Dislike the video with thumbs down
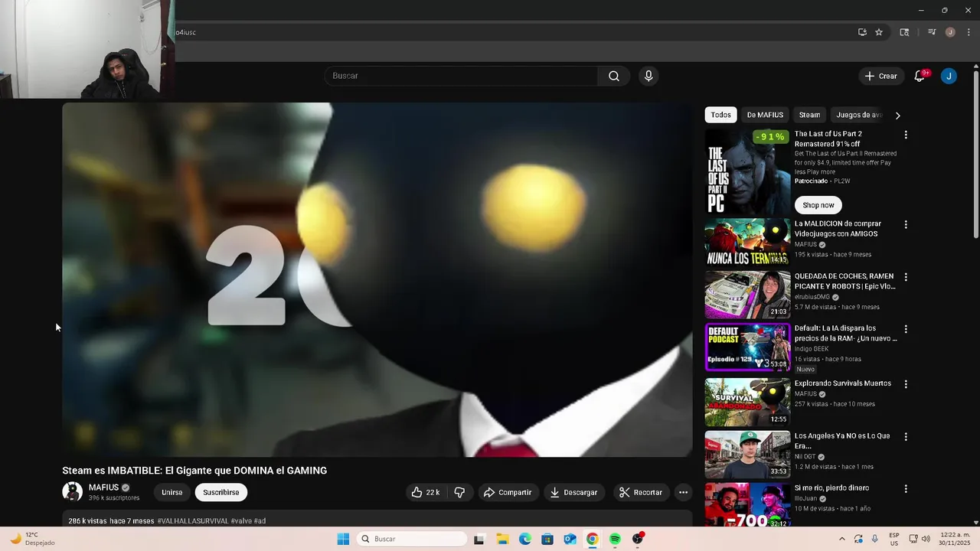Image resolution: width=980 pixels, height=551 pixels. [459, 492]
